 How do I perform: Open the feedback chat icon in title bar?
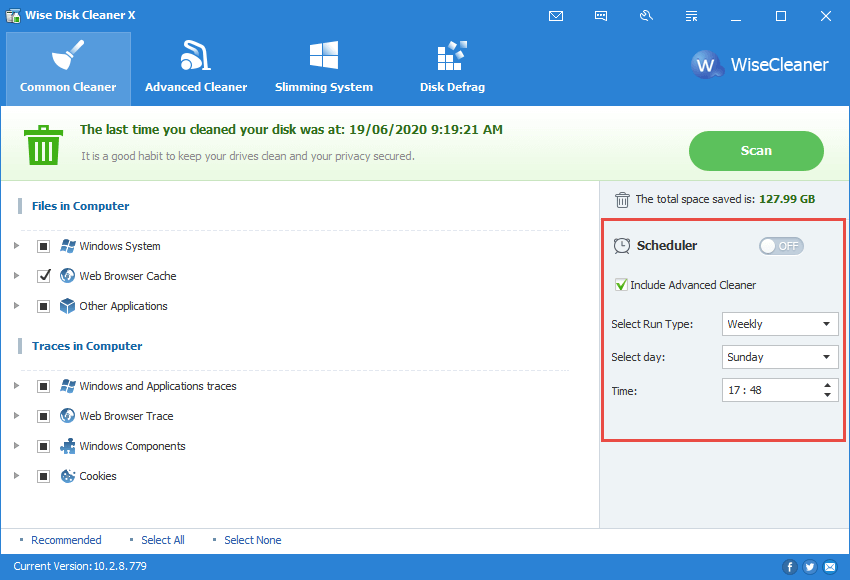click(601, 16)
